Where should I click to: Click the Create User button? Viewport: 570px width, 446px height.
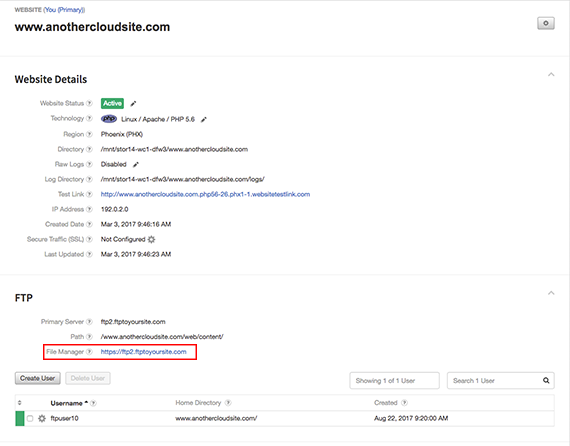click(37, 378)
